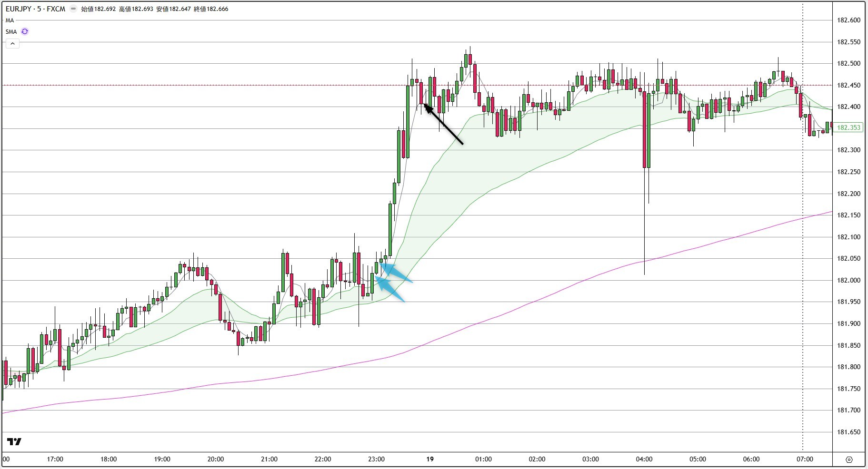The image size is (868, 469).
Task: Click the EURJPY symbol name to open symbol search
Action: click(x=19, y=9)
